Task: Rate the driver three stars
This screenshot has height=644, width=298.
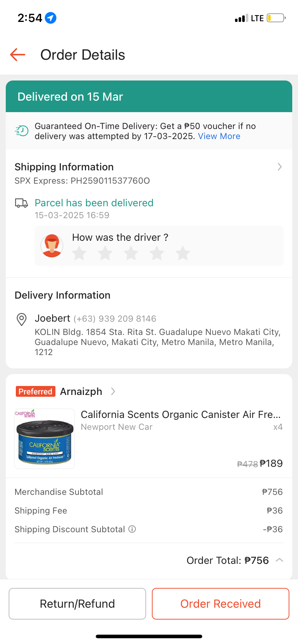Action: pyautogui.click(x=131, y=253)
